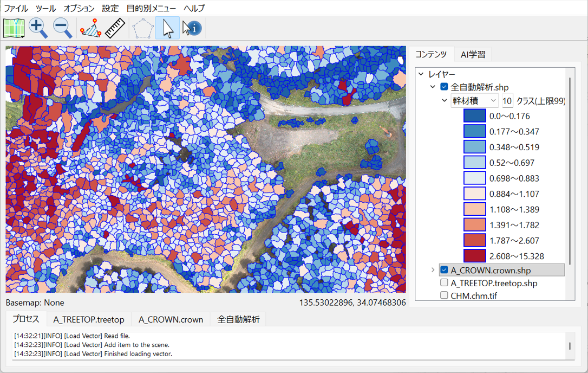Toggle the A_CROWN.crown.shp layer checkbox

click(x=445, y=270)
